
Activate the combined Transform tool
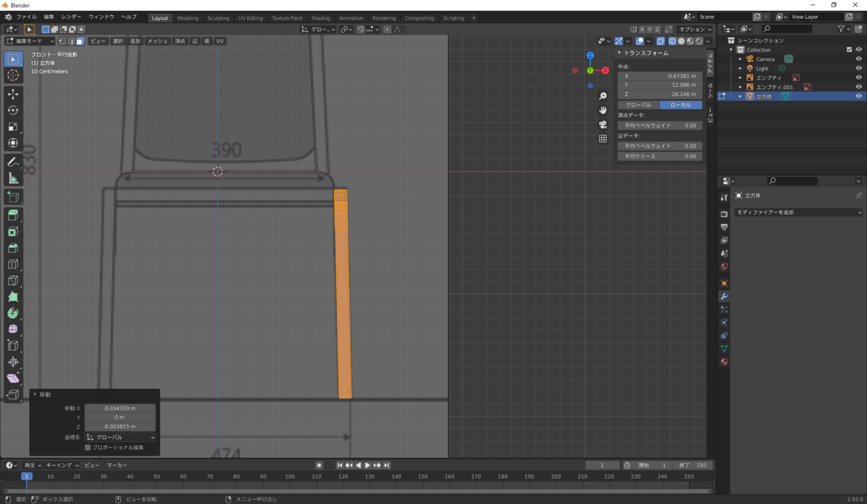click(13, 143)
